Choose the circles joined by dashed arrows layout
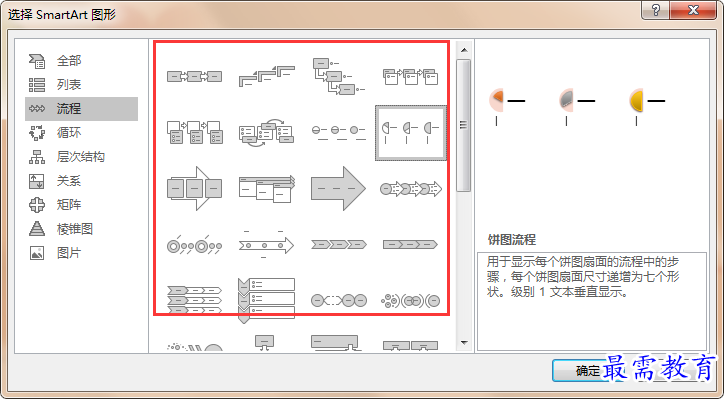The height and width of the screenshot is (399, 724). coord(338,301)
